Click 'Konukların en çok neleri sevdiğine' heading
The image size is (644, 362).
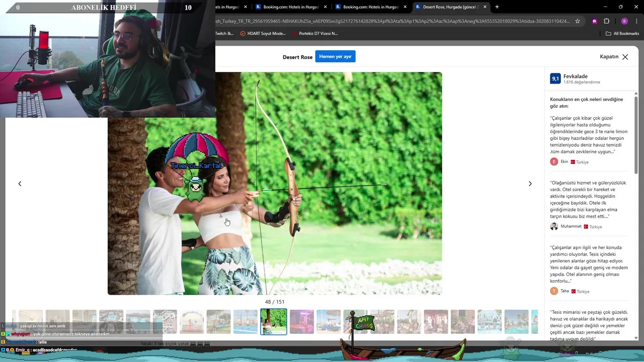tap(587, 103)
